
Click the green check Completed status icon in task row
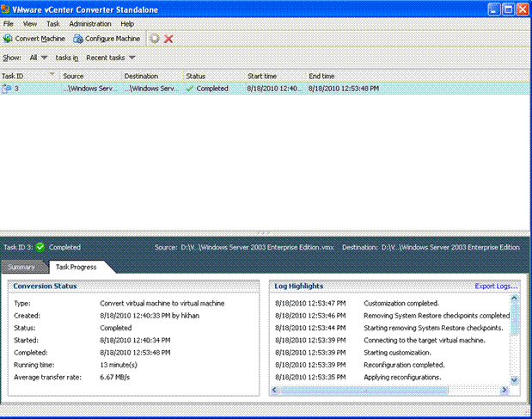pos(190,89)
